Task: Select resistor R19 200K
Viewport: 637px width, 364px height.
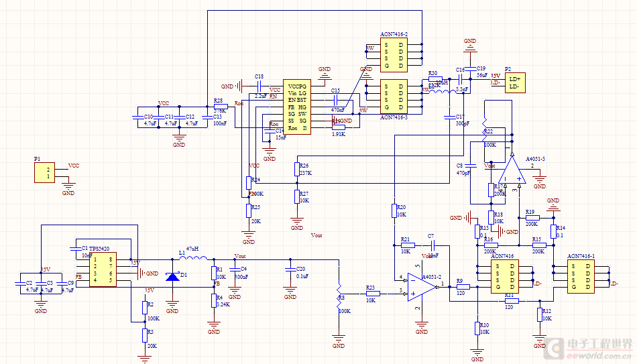Action: pos(532,218)
